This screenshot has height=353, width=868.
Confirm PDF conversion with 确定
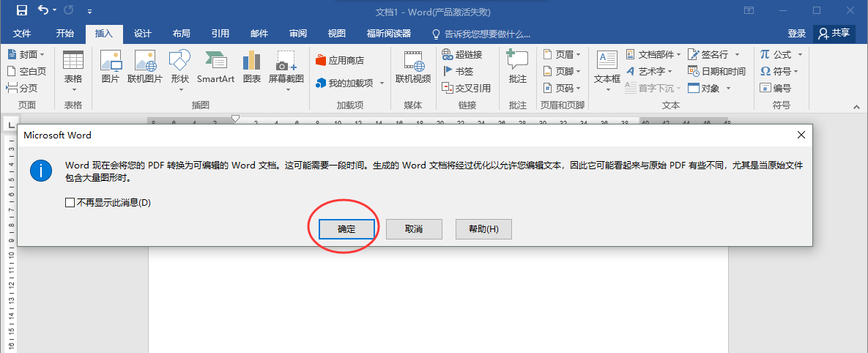point(346,229)
